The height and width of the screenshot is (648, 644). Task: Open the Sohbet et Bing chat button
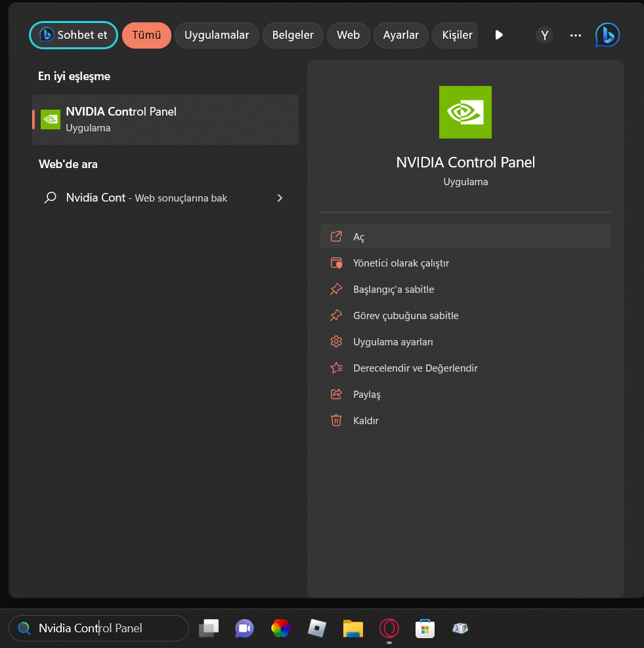pyautogui.click(x=74, y=35)
